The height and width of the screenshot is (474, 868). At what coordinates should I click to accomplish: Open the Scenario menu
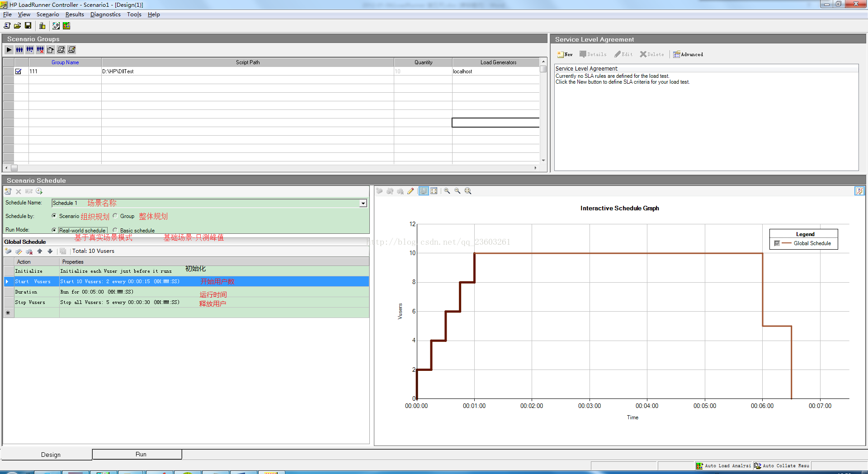(47, 14)
